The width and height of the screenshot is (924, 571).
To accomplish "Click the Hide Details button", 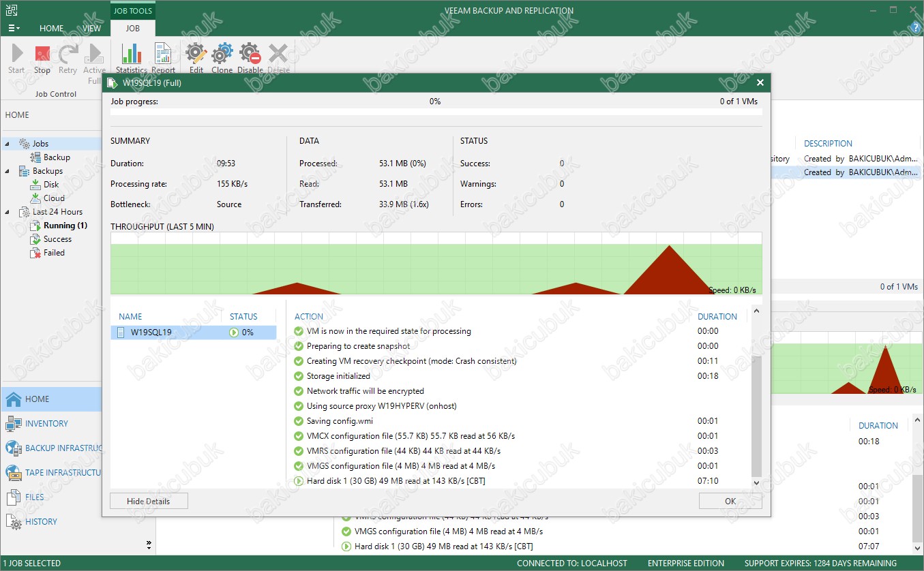I will 149,501.
